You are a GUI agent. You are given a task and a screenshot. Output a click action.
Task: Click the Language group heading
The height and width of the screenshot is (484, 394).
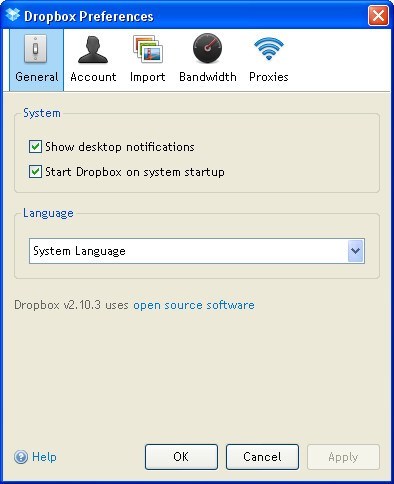click(x=48, y=213)
